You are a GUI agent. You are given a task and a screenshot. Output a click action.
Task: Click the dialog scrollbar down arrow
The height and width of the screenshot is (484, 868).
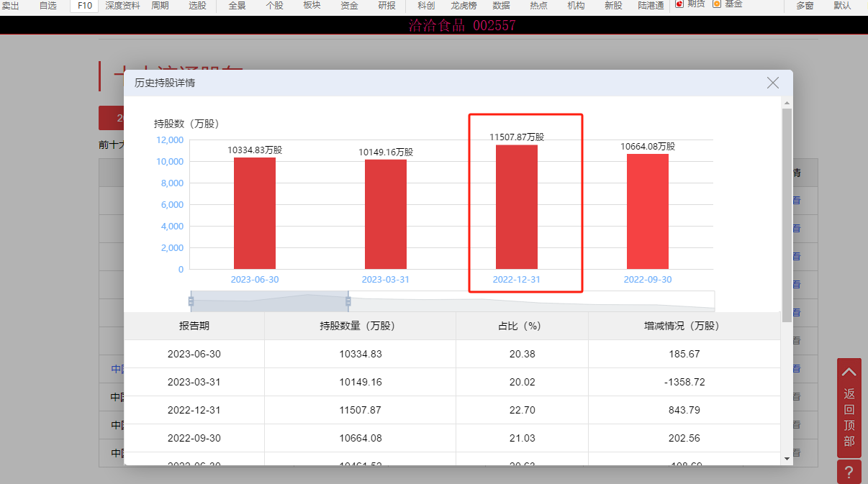787,458
